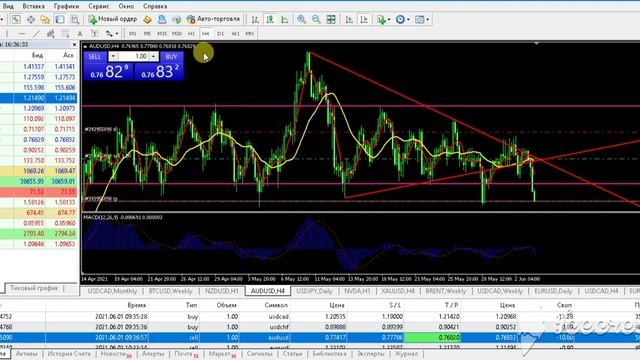The height and width of the screenshot is (360, 640).
Task: Open the Navigator panel icon
Action: pyautogui.click(x=45, y=19)
